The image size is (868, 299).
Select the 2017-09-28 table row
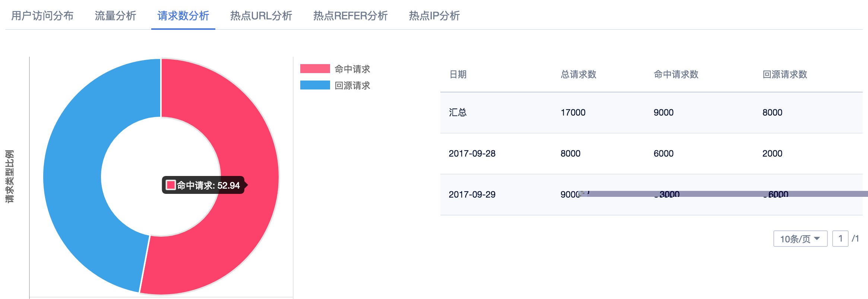coord(472,154)
